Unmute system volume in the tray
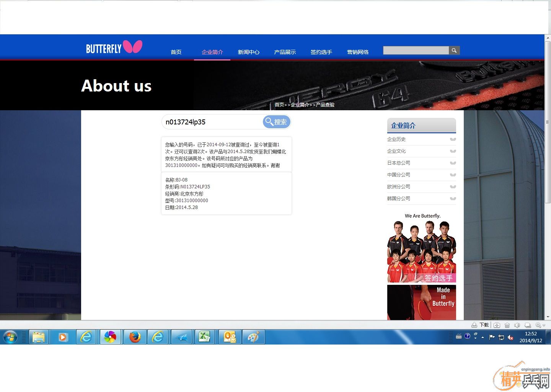Image resolution: width=551 pixels, height=392 pixels. (x=510, y=337)
